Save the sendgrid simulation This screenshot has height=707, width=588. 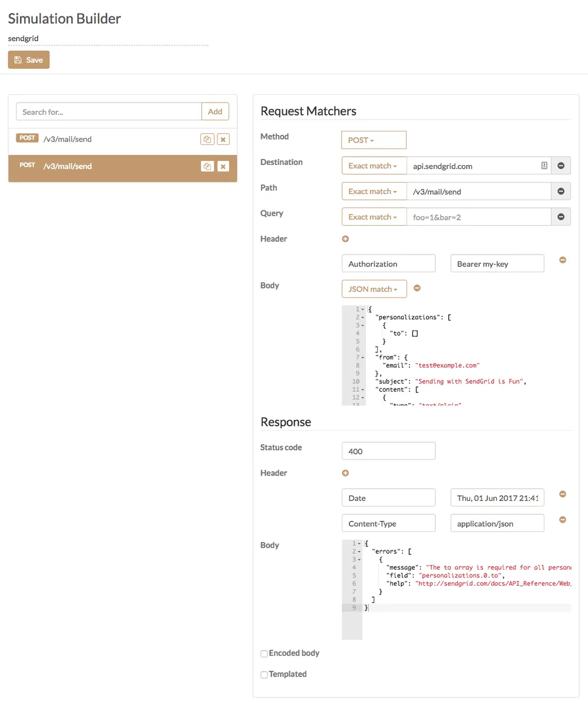(28, 60)
